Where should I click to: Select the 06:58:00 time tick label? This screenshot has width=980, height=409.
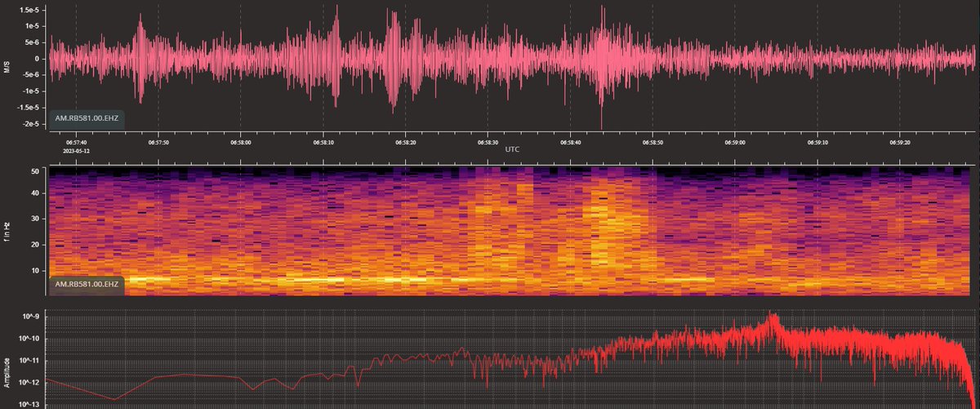click(241, 141)
